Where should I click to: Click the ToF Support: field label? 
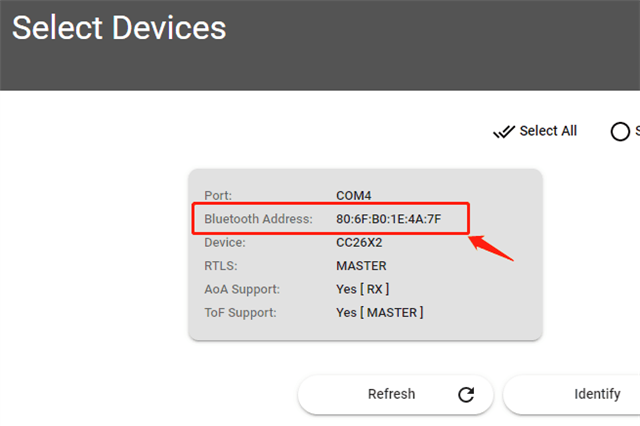[x=240, y=313]
